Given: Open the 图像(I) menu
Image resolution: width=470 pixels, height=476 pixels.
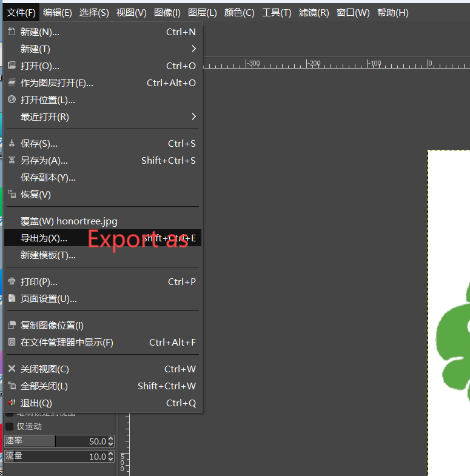Looking at the screenshot, I should [167, 13].
